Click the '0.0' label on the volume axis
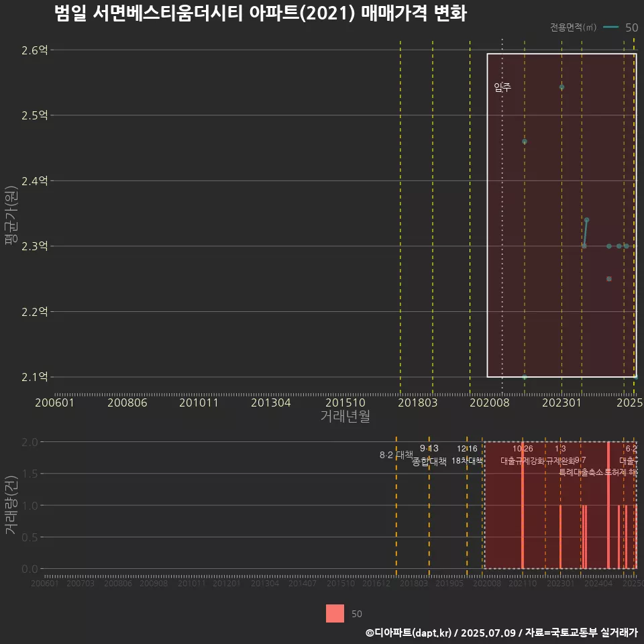Screen dimensions: 644x644 (x=29, y=569)
